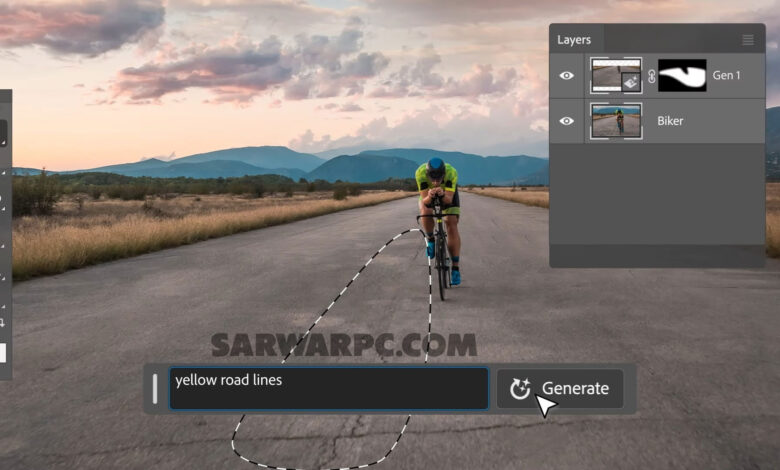Click the prompt field reading yellow road lines
The width and height of the screenshot is (780, 470).
coord(329,388)
